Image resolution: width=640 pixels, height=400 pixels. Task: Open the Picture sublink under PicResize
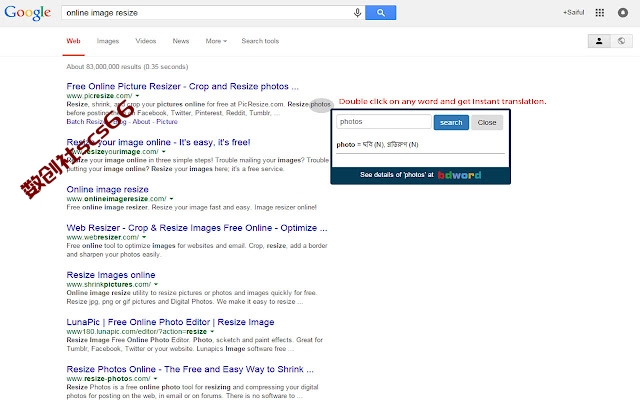[167, 122]
